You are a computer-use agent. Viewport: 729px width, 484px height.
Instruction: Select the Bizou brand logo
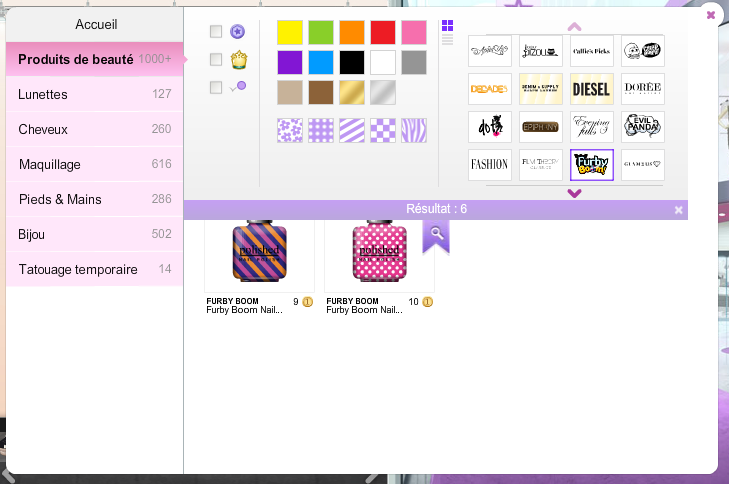(540, 51)
